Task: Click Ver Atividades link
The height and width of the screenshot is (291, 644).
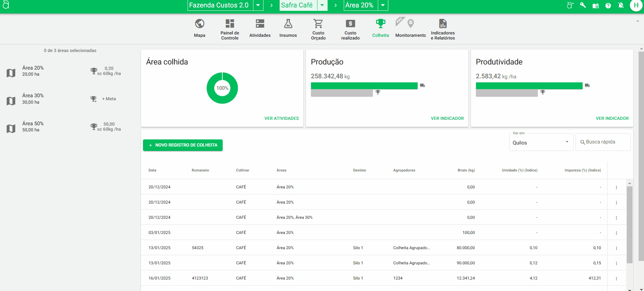Action: coord(281,118)
